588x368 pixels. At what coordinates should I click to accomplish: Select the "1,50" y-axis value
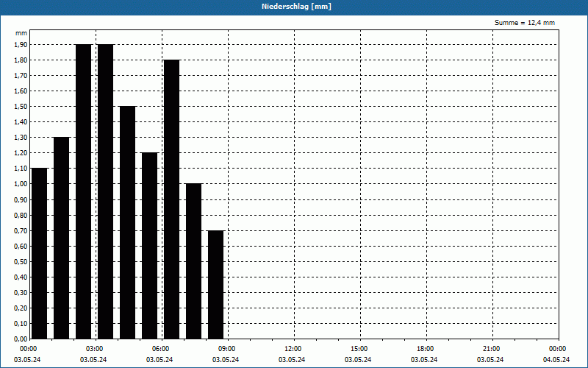[21, 107]
